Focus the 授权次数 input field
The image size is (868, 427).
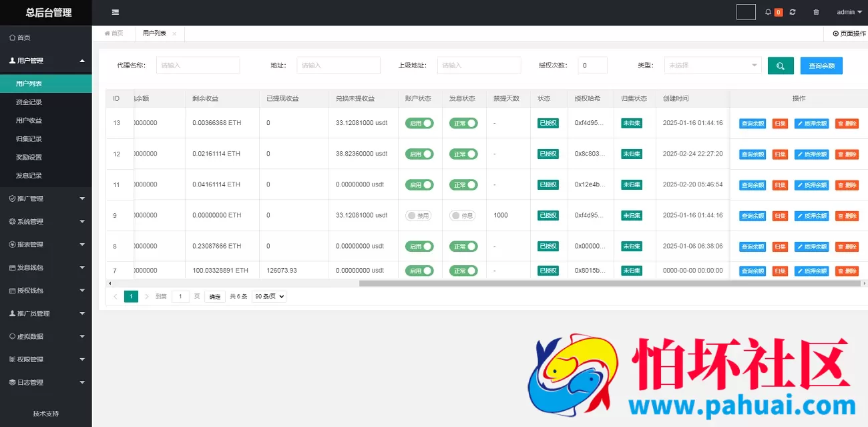(593, 65)
